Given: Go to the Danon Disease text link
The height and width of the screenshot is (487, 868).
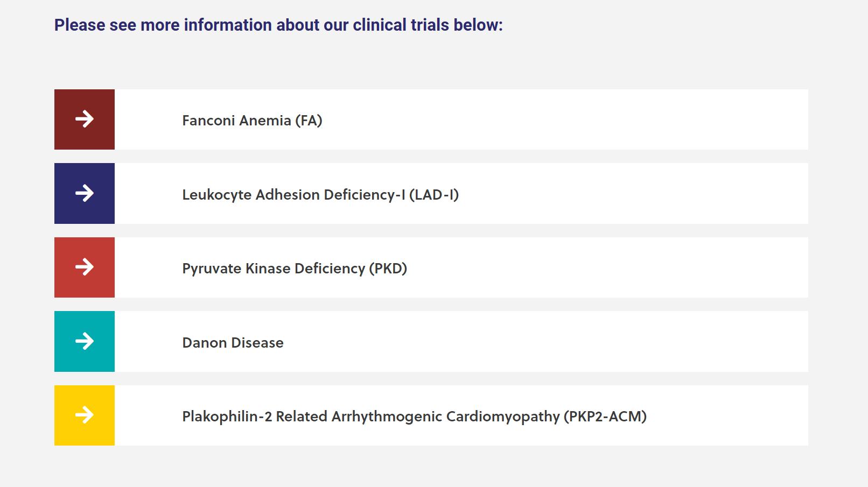Looking at the screenshot, I should [233, 343].
